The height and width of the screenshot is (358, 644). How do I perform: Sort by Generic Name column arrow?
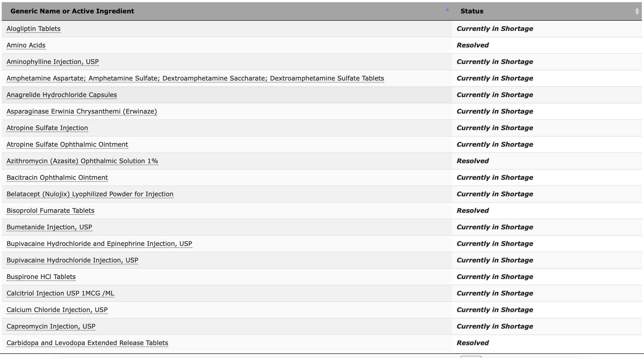[447, 10]
